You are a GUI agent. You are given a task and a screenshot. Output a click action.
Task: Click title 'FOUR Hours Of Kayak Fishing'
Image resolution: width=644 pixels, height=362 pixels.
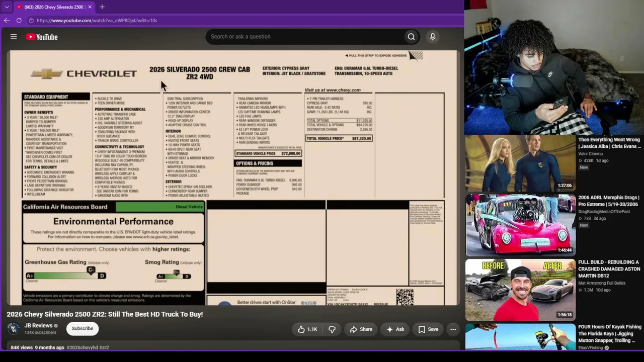click(x=610, y=333)
